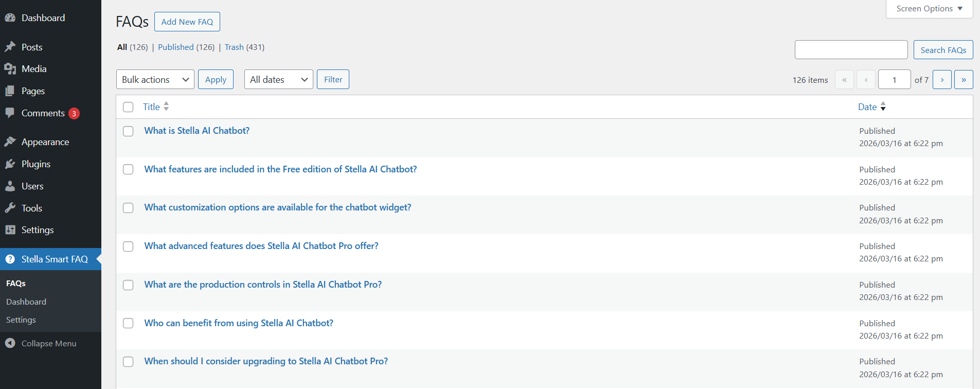Show All FAQs filter link
Viewport: 980px width, 389px height.
pyautogui.click(x=122, y=47)
